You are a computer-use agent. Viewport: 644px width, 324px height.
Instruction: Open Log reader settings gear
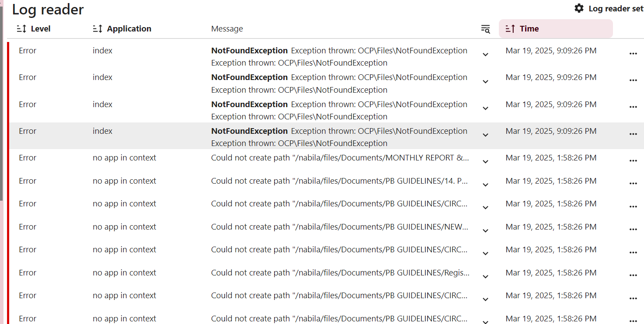point(579,8)
